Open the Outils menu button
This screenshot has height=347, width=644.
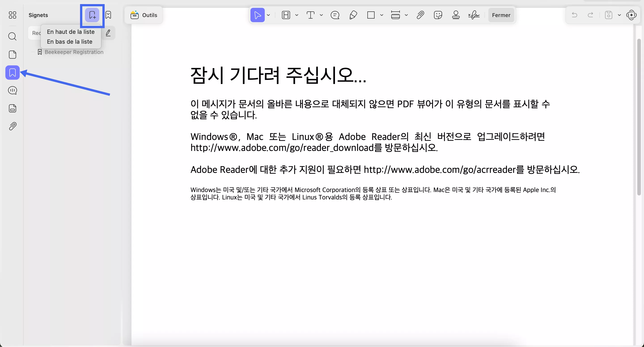(x=144, y=15)
